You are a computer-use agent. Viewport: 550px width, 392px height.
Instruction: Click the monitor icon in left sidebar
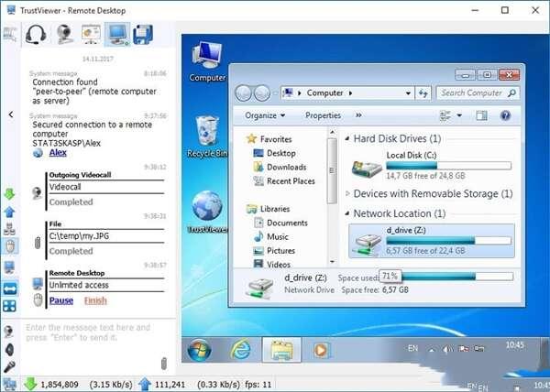click(9, 268)
